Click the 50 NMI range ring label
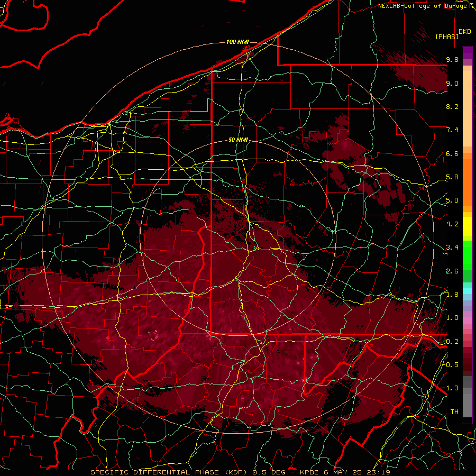This screenshot has height=476, width=476. point(239,140)
